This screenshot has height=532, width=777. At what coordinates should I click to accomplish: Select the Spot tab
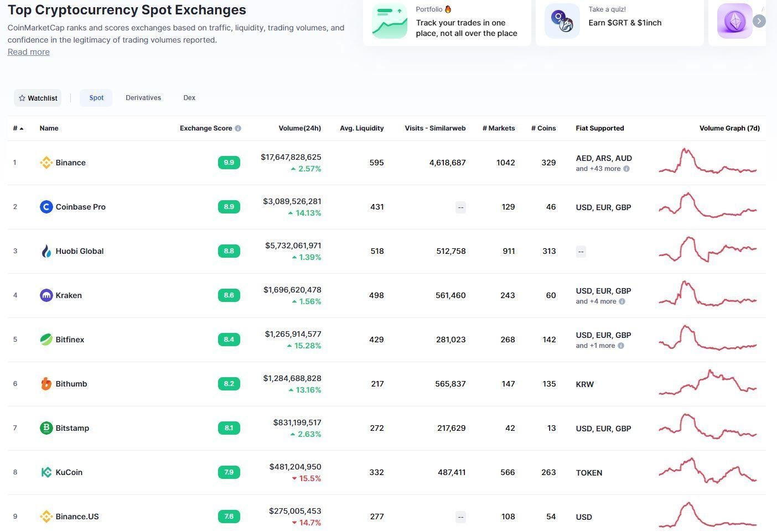point(96,98)
